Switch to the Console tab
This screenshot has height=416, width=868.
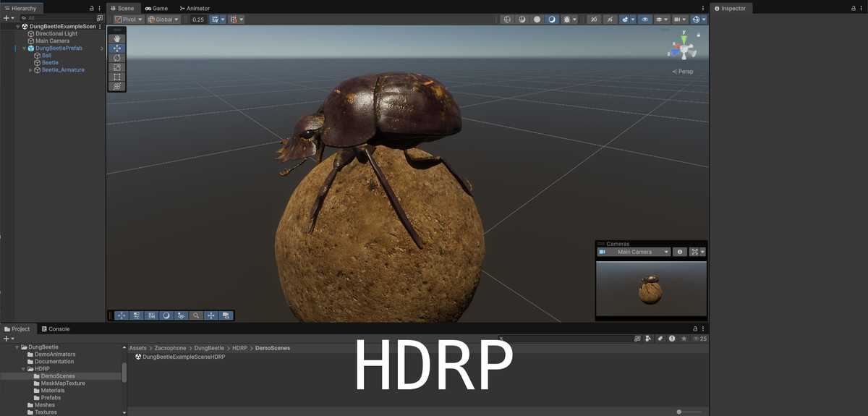(x=56, y=329)
